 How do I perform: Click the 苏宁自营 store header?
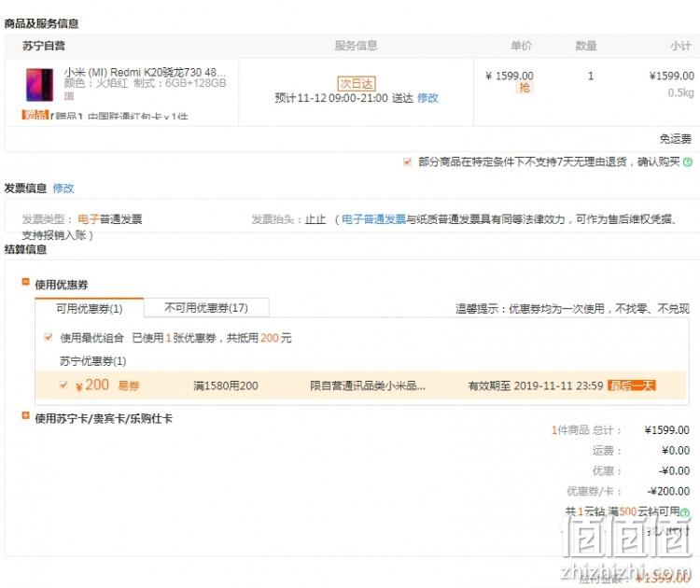[x=44, y=46]
